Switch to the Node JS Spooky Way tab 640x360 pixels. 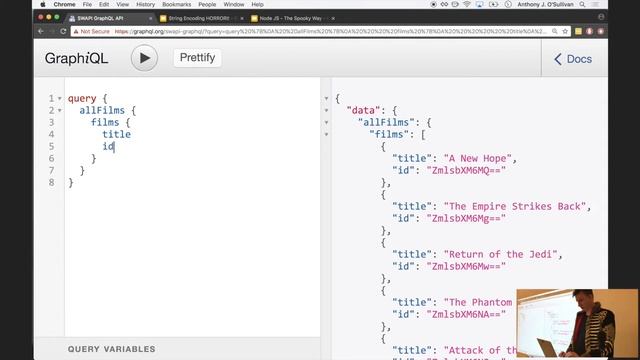click(x=292, y=18)
